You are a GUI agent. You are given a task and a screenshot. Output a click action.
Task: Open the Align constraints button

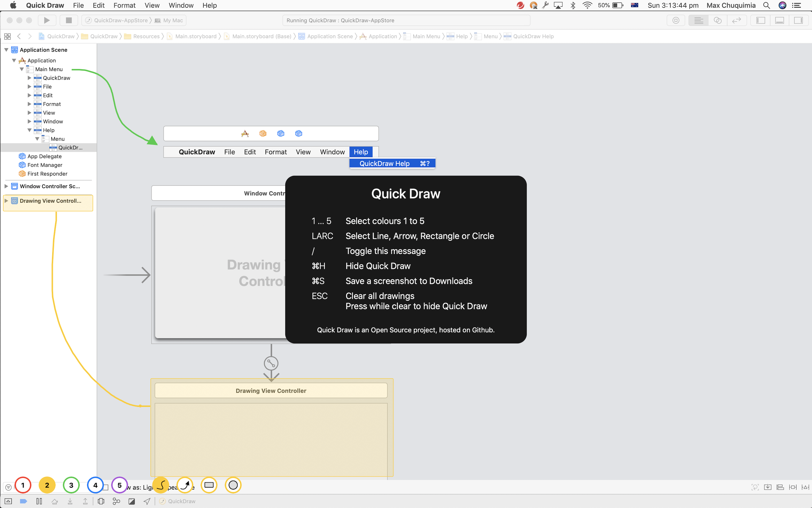[781, 487]
